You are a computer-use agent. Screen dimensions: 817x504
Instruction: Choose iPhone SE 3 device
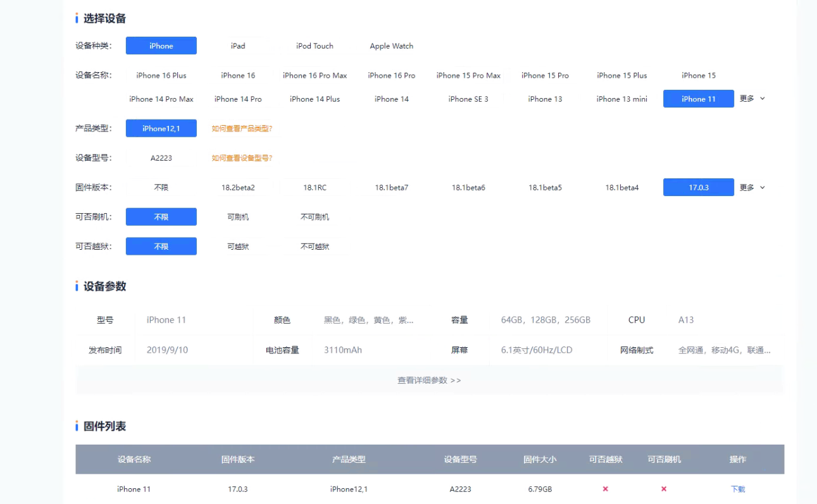tap(468, 99)
